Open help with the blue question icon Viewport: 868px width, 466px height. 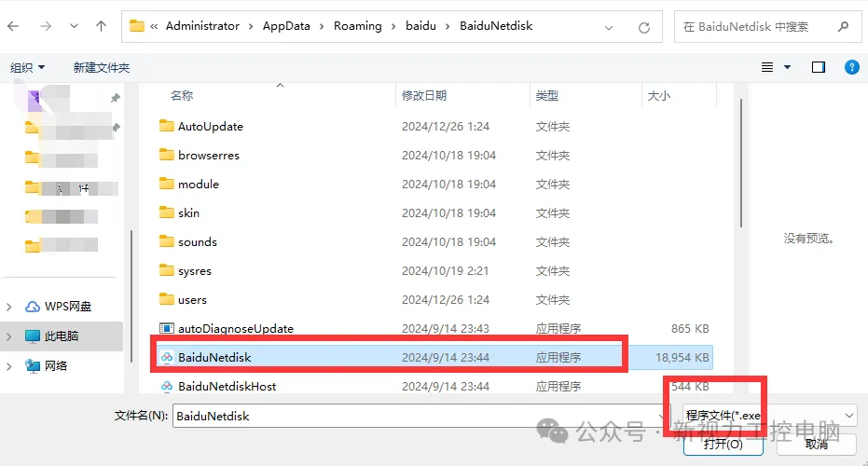(851, 67)
